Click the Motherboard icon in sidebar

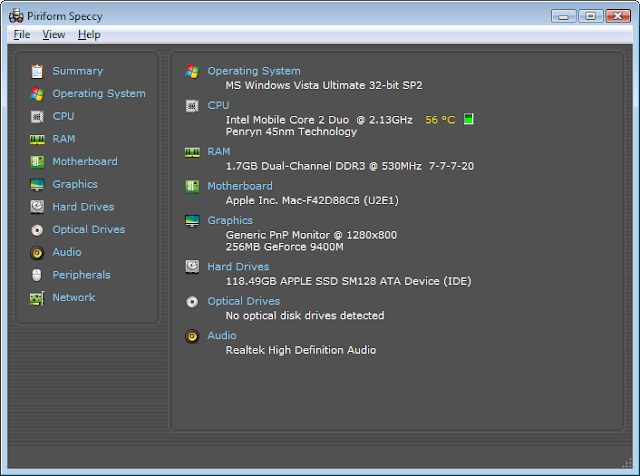point(37,162)
